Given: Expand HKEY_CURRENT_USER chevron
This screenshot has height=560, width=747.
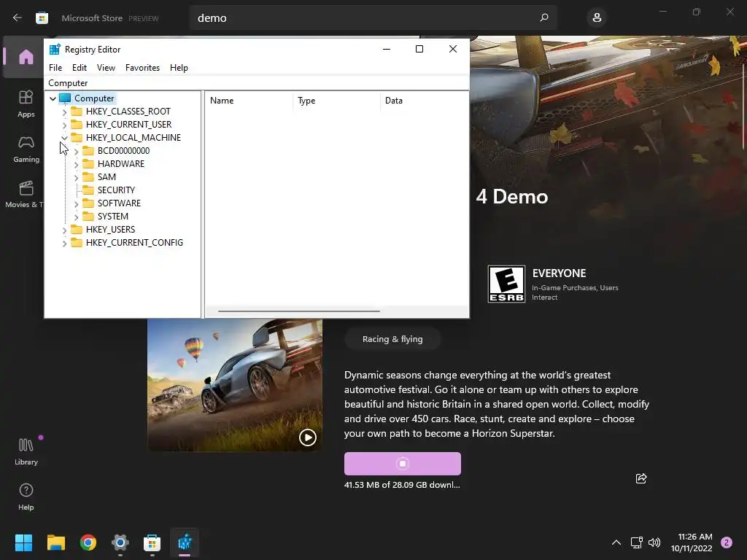Looking at the screenshot, I should (64, 125).
